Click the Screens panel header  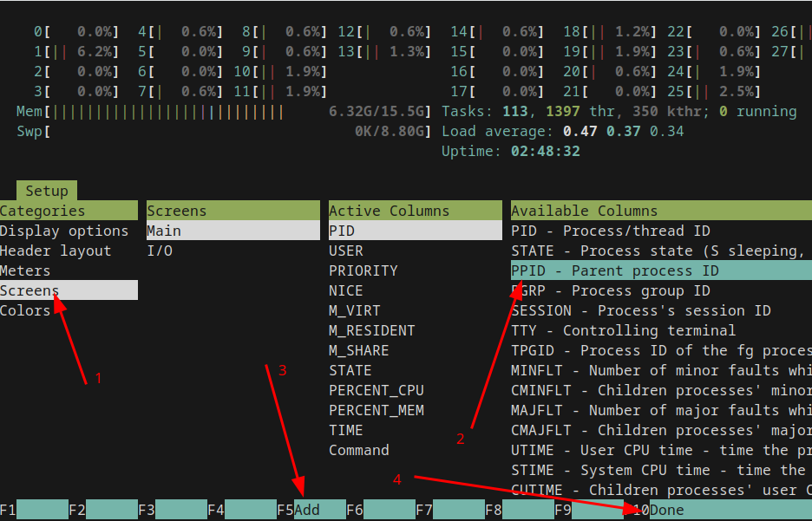coord(233,211)
